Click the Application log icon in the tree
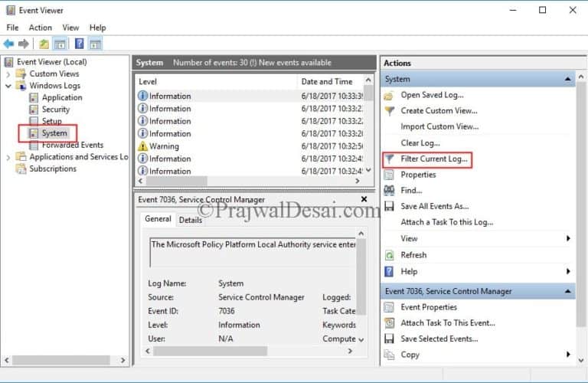This screenshot has width=588, height=383. (34, 97)
